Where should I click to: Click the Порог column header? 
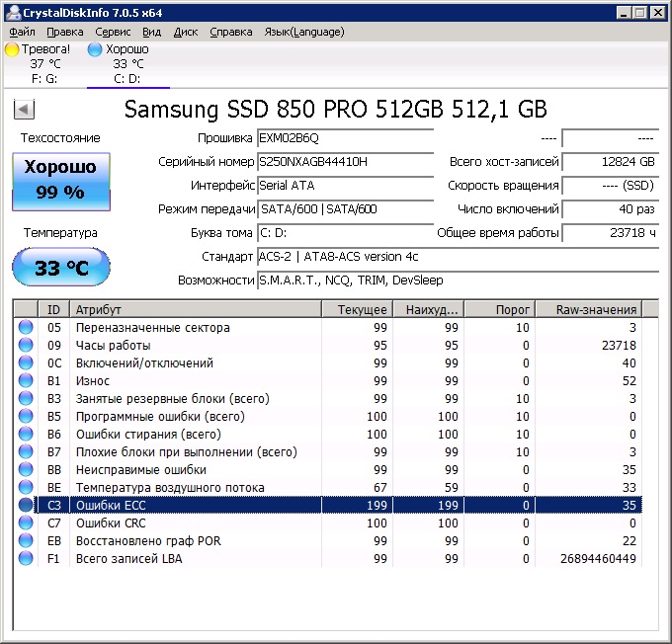[500, 309]
